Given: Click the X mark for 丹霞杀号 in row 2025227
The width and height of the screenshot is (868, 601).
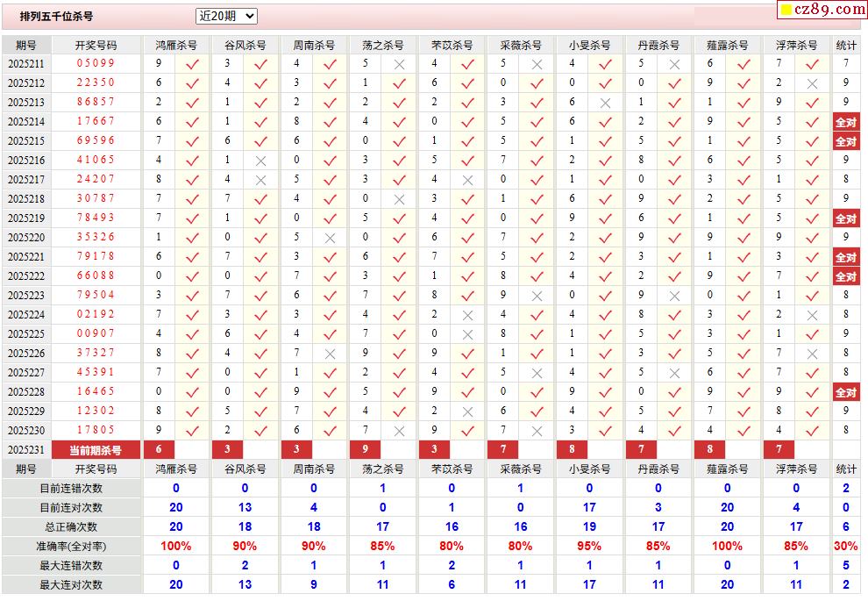Looking at the screenshot, I should pyautogui.click(x=674, y=374).
